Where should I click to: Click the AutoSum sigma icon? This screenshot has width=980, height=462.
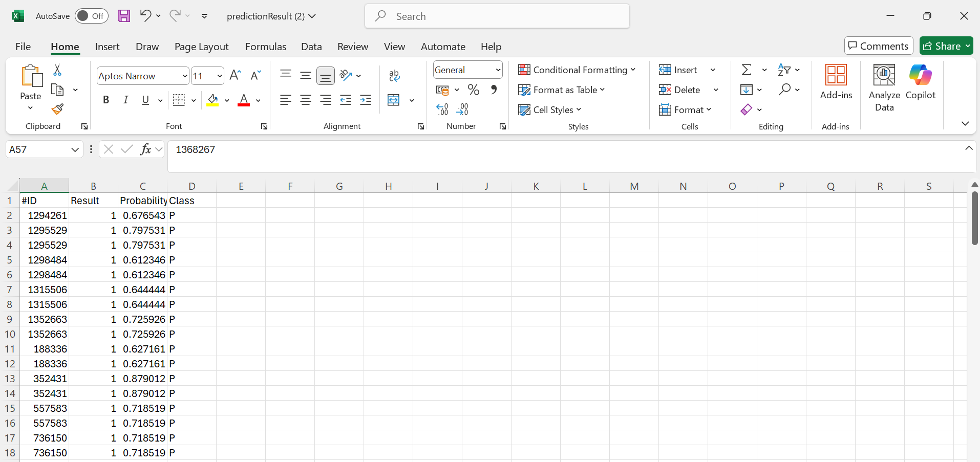[747, 70]
